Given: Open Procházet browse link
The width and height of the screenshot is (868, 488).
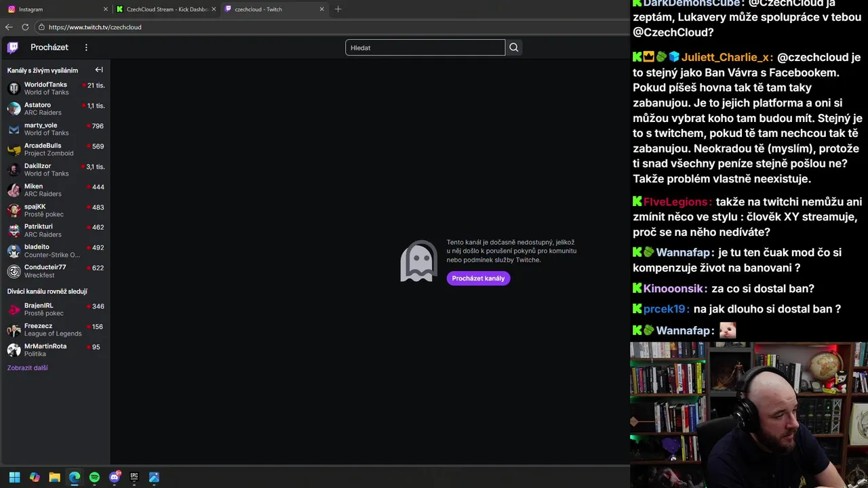Looking at the screenshot, I should 50,47.
